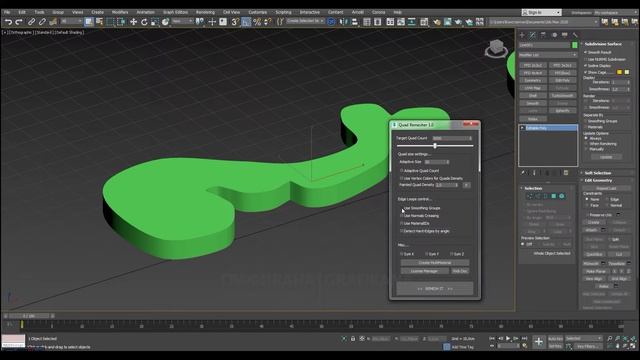Select Edge constraint radio button
640x360 pixels.
point(607,199)
